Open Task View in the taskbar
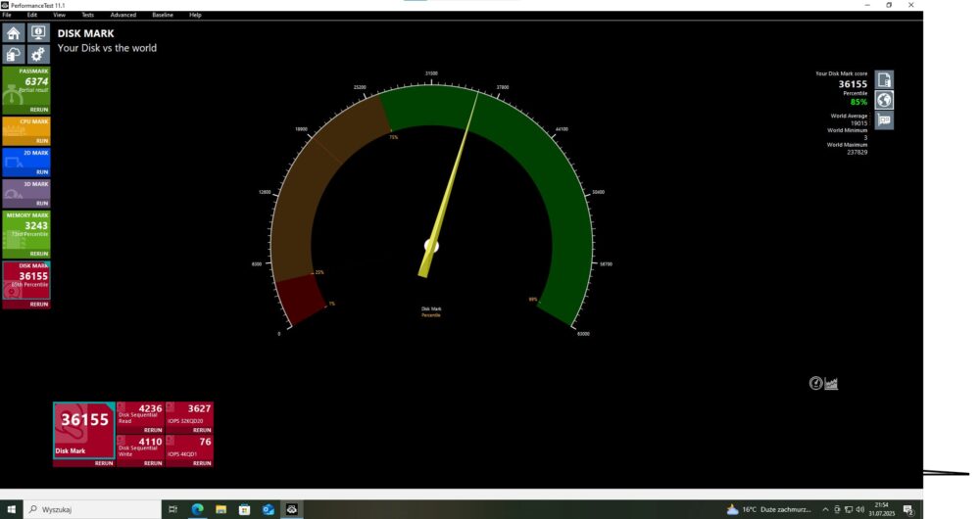This screenshot has height=519, width=980. [x=173, y=509]
